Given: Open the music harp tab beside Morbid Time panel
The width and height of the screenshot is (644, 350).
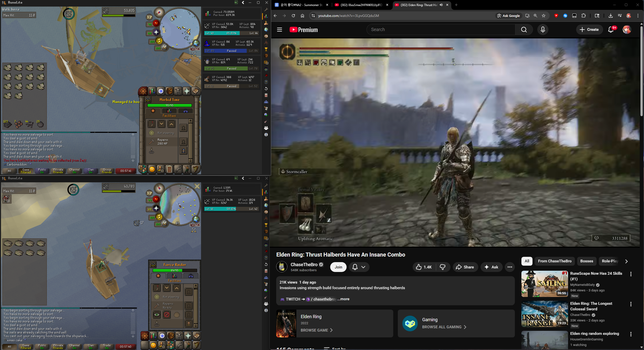Looking at the screenshot, I should coord(195,169).
